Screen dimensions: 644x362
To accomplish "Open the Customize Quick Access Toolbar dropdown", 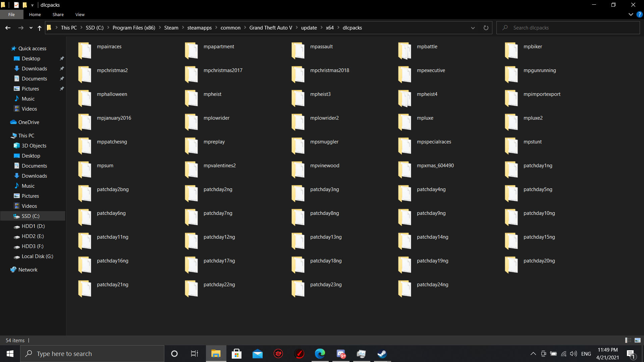I will click(x=32, y=5).
